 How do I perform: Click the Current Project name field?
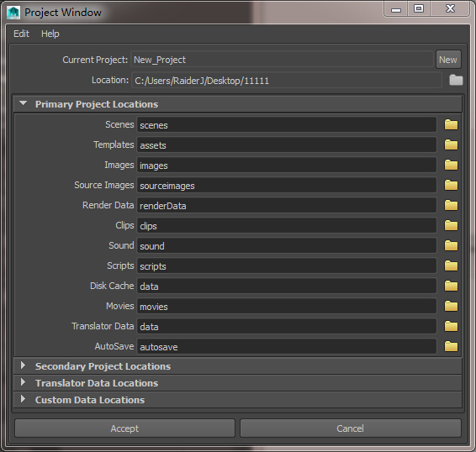tap(282, 60)
